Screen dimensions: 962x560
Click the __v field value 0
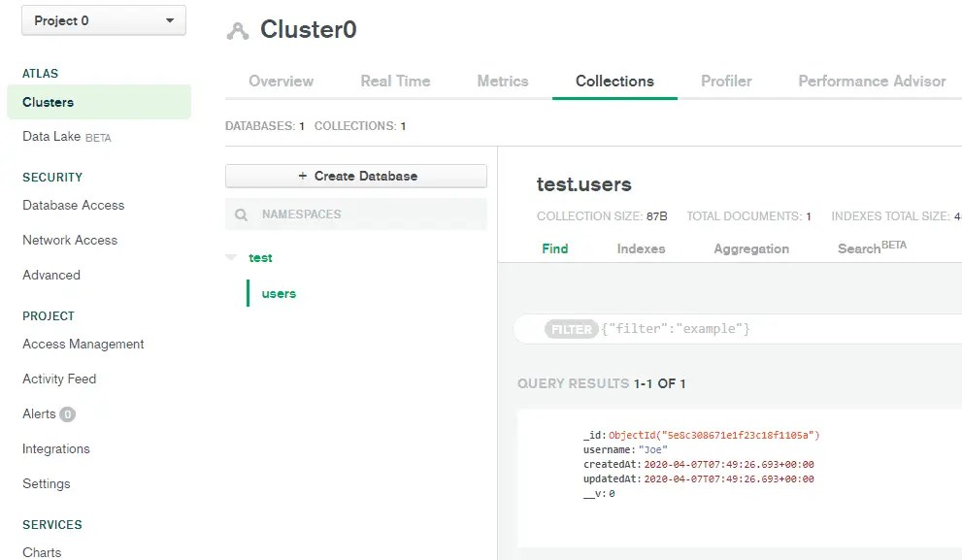pos(612,494)
